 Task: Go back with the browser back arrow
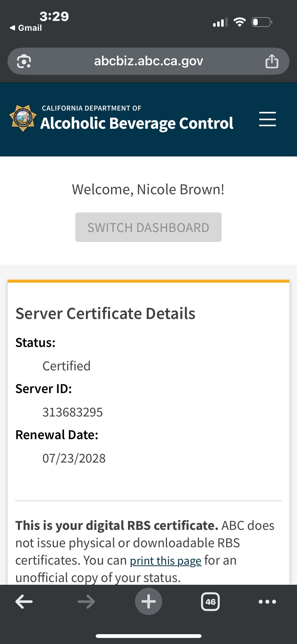(x=24, y=602)
